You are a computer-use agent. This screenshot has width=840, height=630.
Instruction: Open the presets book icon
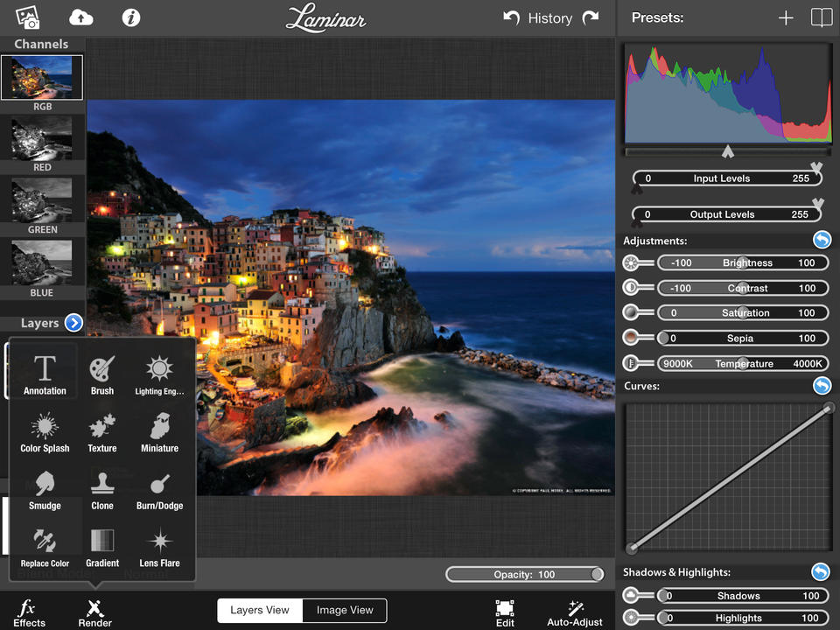(x=822, y=17)
